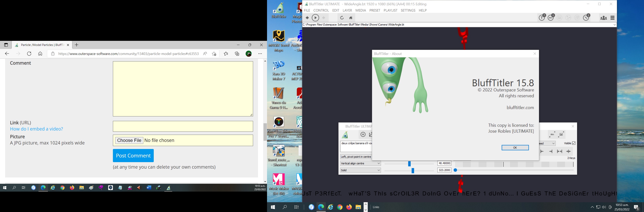
Task: Open Edge settings and more ellipsis
Action: (260, 54)
